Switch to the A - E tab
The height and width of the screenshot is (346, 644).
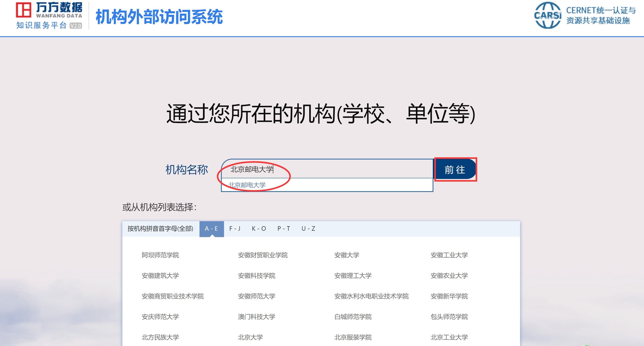pyautogui.click(x=211, y=228)
